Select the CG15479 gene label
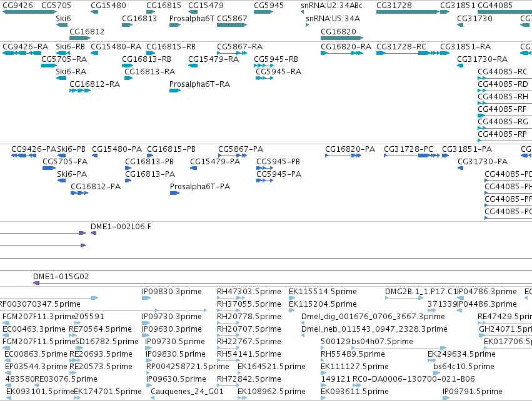 206,6
